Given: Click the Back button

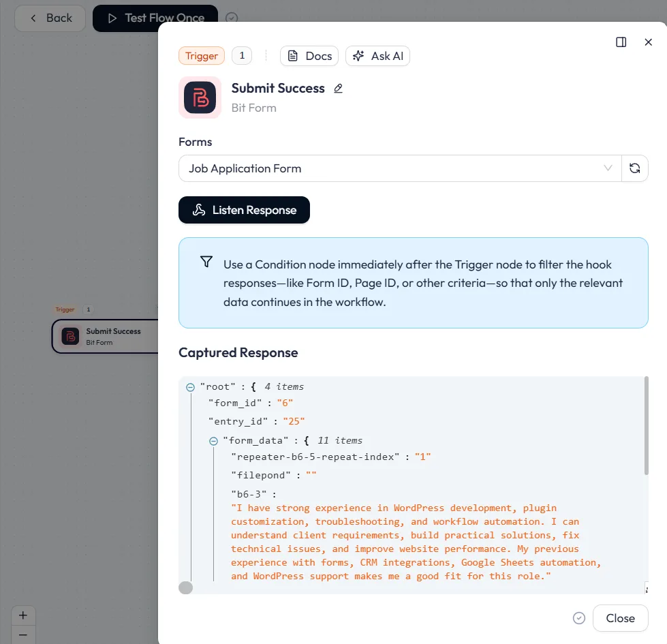Looking at the screenshot, I should [x=50, y=18].
